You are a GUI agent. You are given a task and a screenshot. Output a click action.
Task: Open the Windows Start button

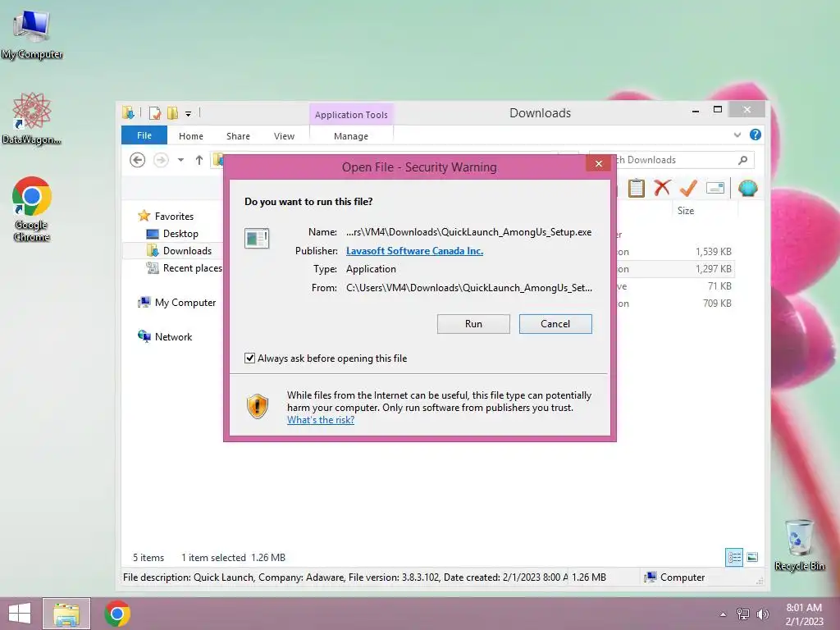coord(20,614)
